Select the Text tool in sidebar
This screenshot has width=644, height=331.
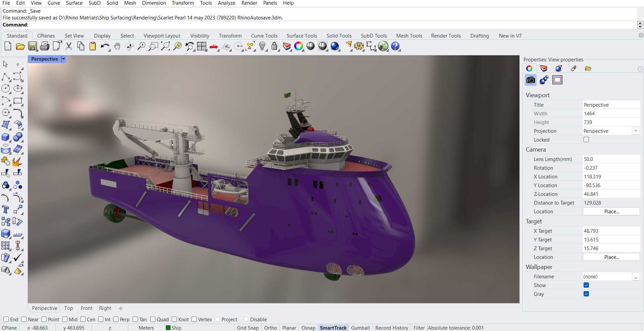point(6,210)
